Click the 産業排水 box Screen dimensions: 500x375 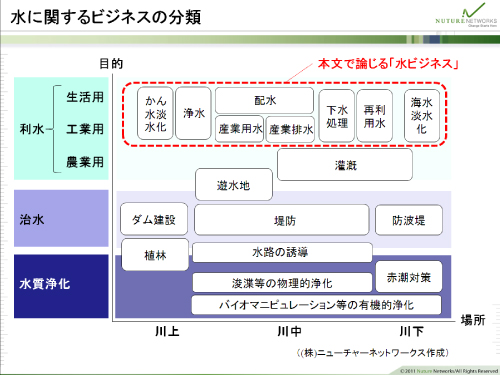(291, 129)
